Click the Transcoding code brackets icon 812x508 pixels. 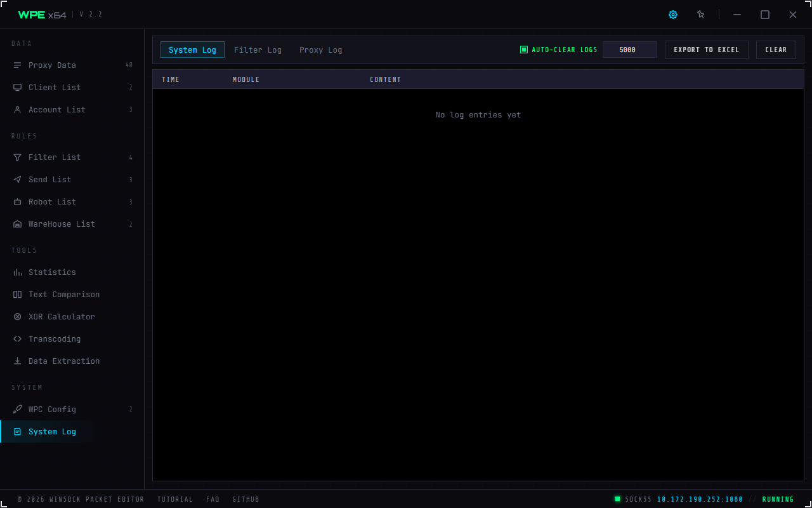pyautogui.click(x=17, y=339)
